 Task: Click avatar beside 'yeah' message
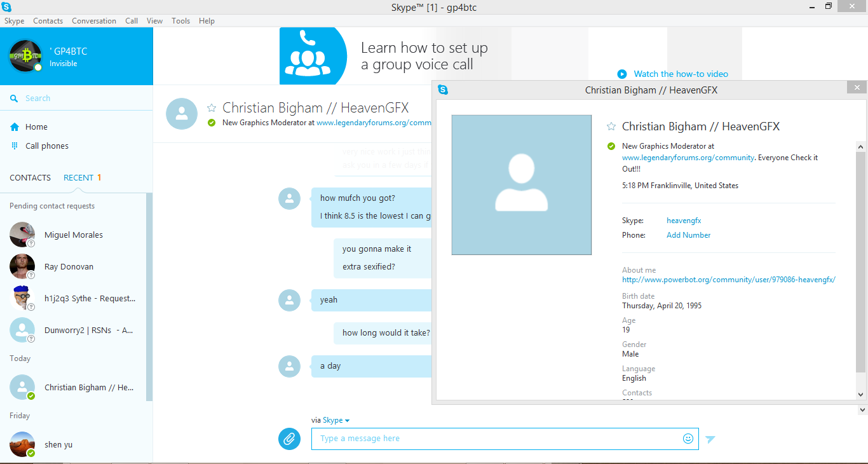[x=289, y=300]
